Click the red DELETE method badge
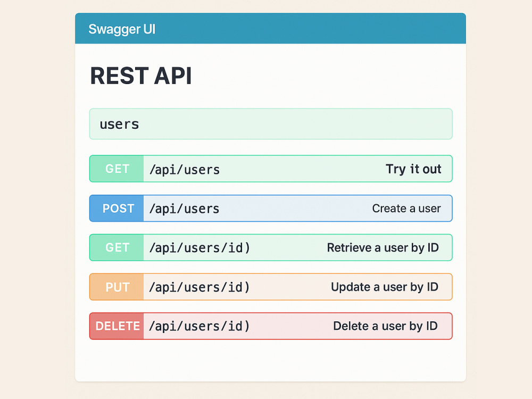 (x=117, y=326)
